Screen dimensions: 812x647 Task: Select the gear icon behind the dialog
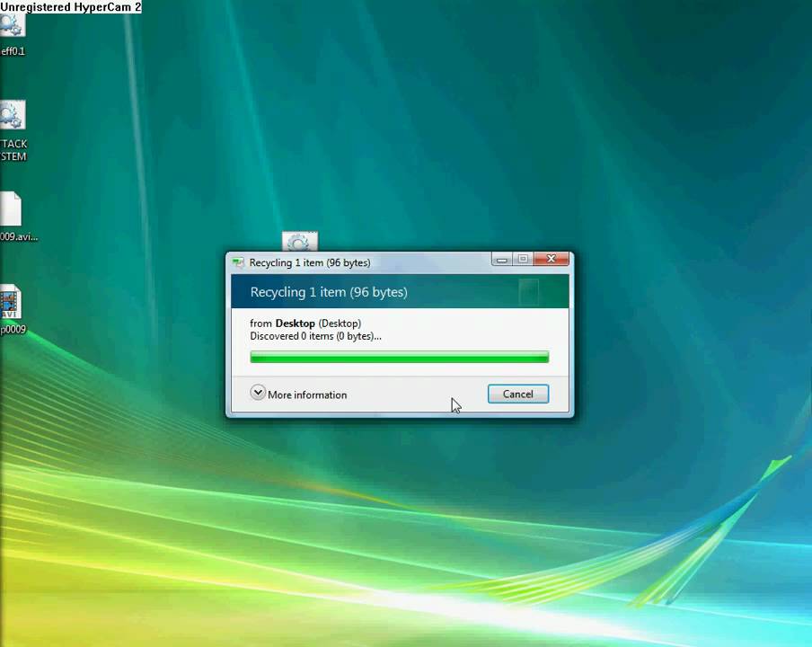pyautogui.click(x=300, y=242)
